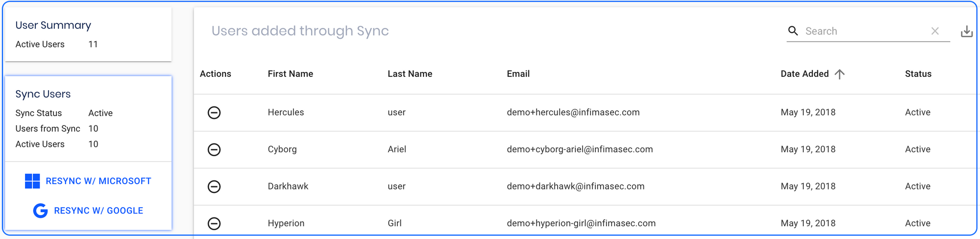Select the Sync Users panel heading
Screen dimensions: 980x239
[x=43, y=94]
